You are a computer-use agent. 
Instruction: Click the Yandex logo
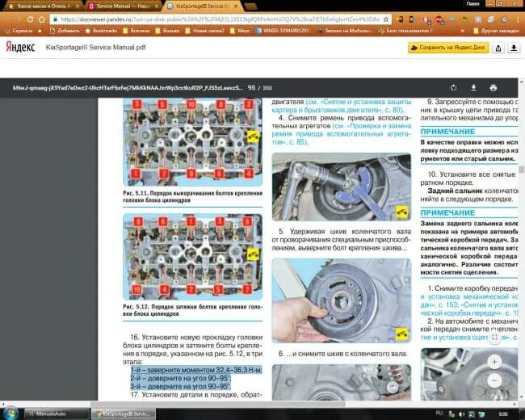(x=21, y=48)
